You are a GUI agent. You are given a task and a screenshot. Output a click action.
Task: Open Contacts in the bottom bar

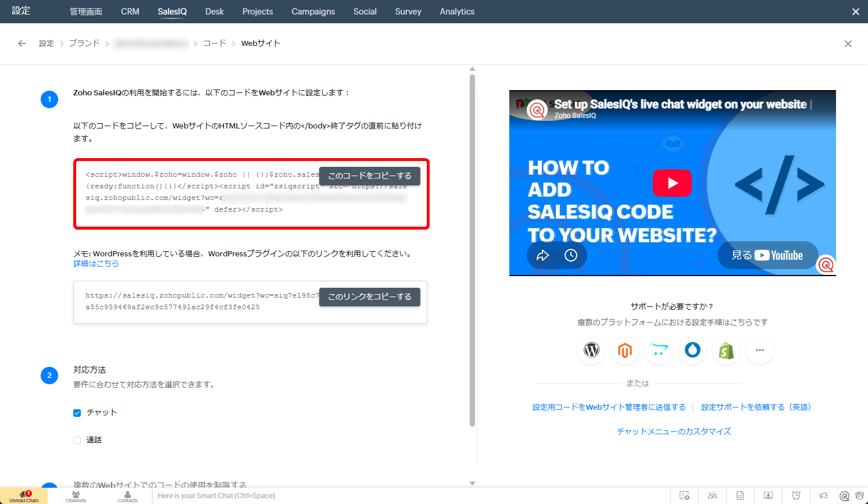[x=127, y=496]
